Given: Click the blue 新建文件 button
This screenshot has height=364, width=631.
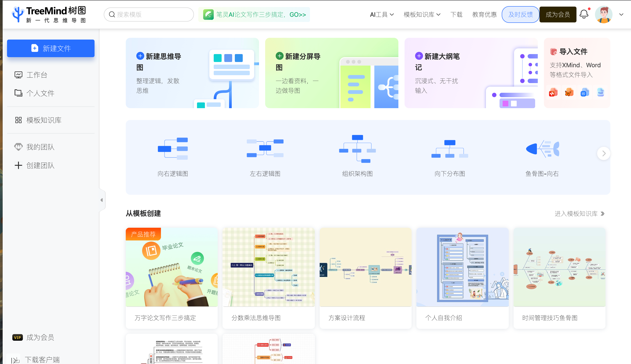Looking at the screenshot, I should pyautogui.click(x=51, y=48).
